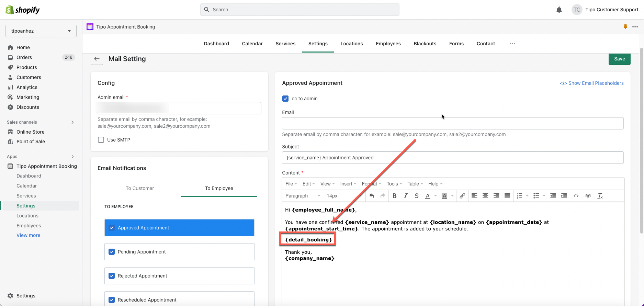This screenshot has height=306, width=644.
Task: Insert a numbered list
Action: 519,196
